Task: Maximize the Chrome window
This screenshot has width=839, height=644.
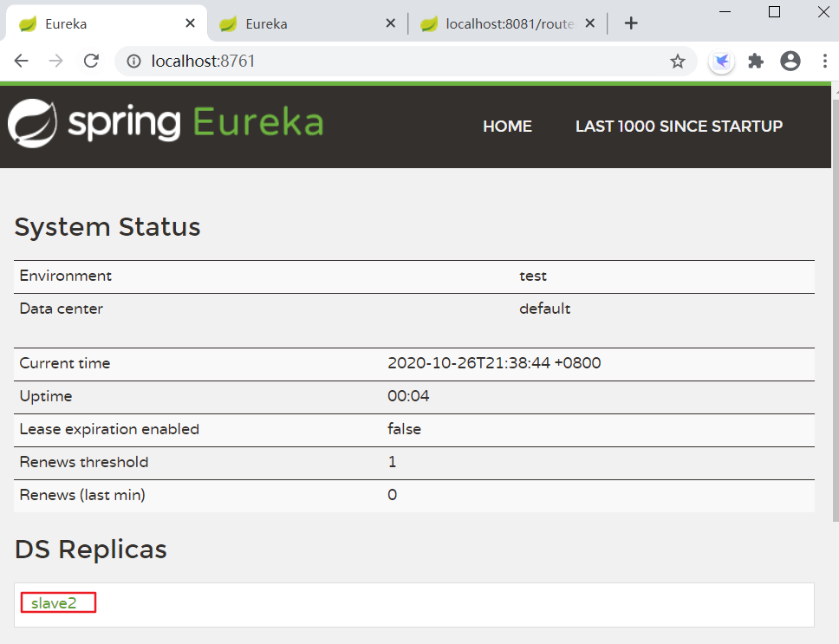Action: 774,12
